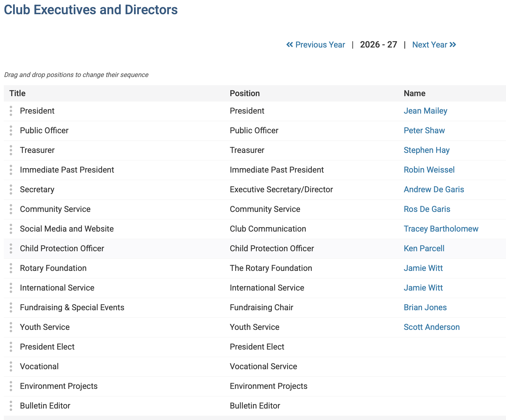This screenshot has width=506, height=420.
Task: Select the Bulletin Editor title cell
Action: click(x=45, y=406)
